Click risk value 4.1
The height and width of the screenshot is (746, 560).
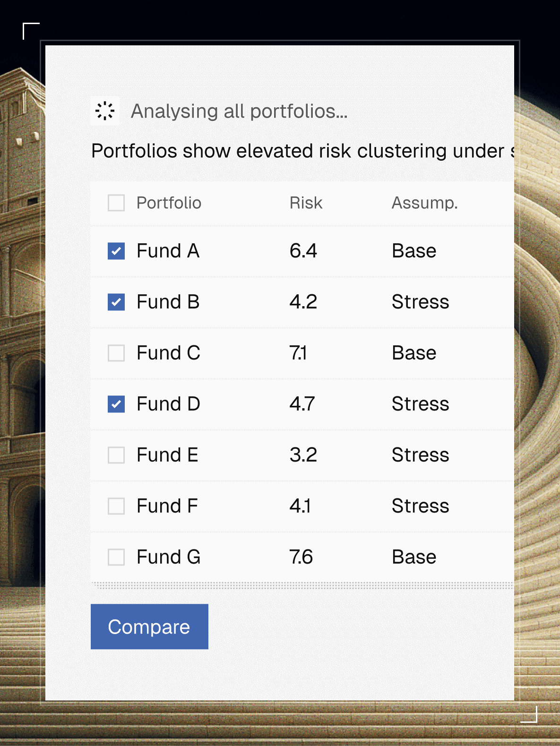[300, 506]
